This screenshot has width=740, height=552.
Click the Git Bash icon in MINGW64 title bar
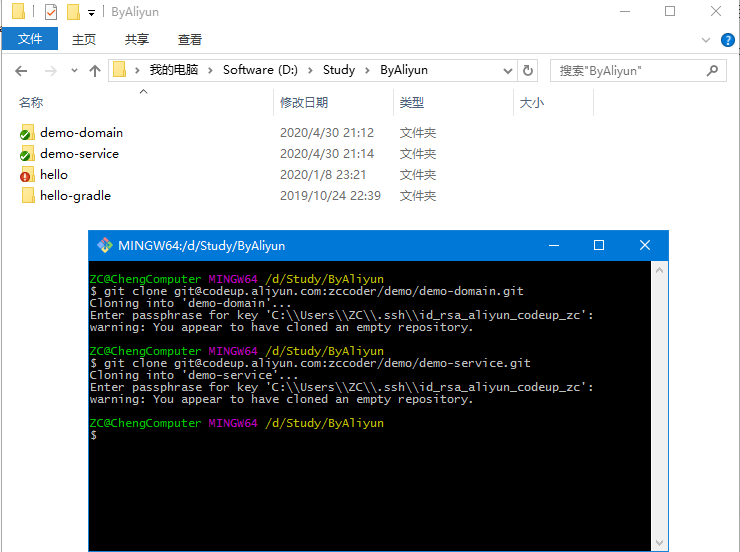pos(104,245)
